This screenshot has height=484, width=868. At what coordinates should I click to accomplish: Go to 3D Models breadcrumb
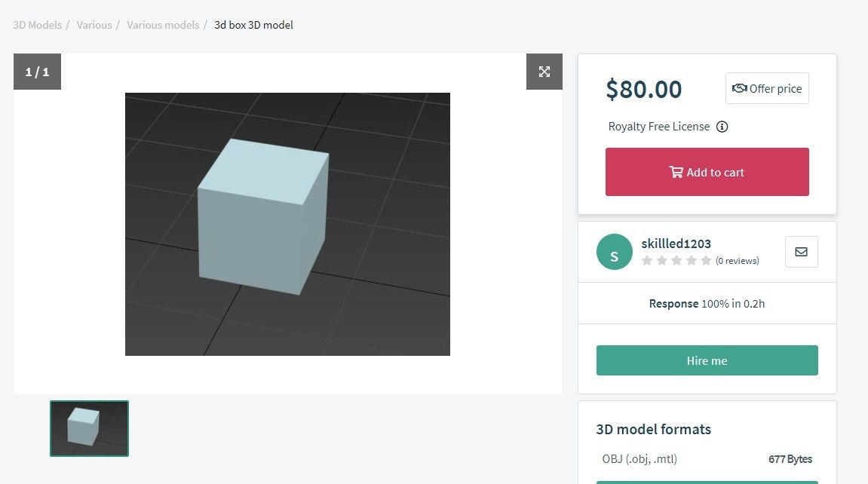point(38,25)
